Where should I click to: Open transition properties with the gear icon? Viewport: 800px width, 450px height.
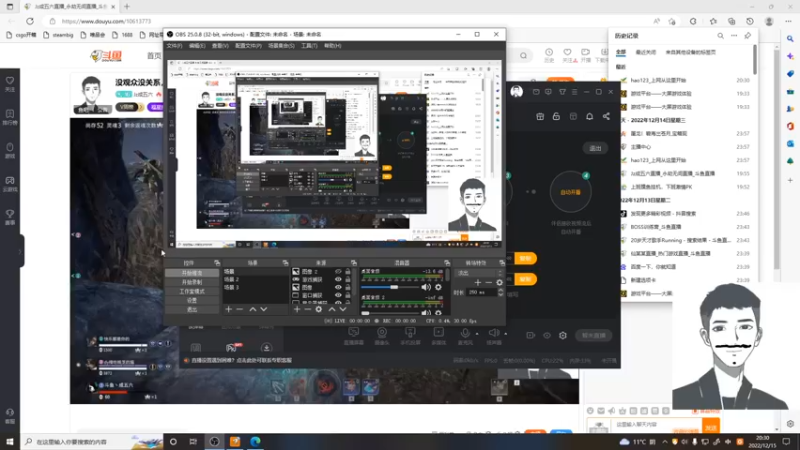tap(499, 282)
